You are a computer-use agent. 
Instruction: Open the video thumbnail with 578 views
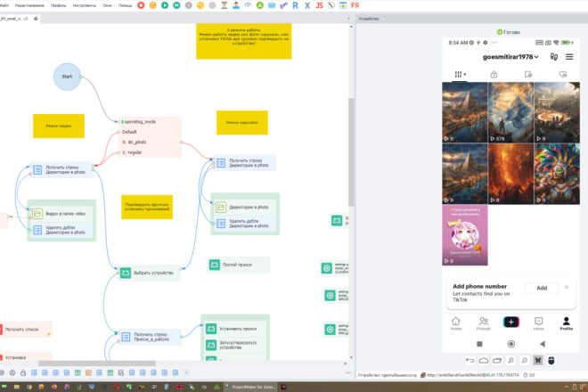tap(510, 112)
